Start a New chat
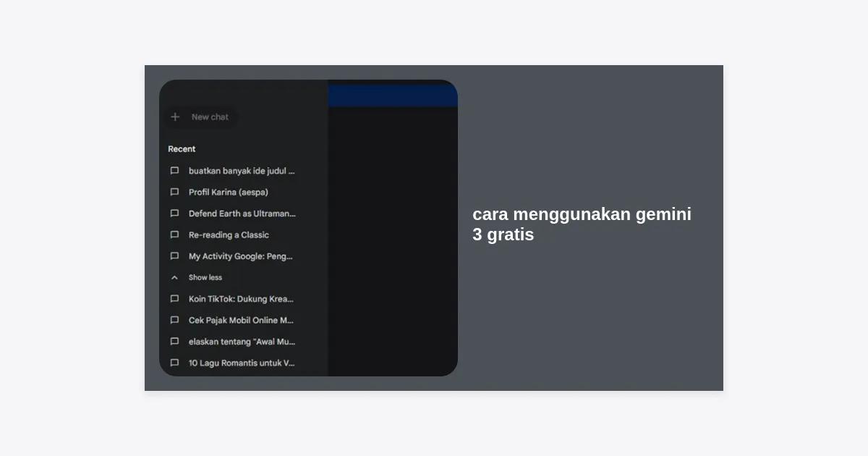868x456 pixels. click(201, 117)
